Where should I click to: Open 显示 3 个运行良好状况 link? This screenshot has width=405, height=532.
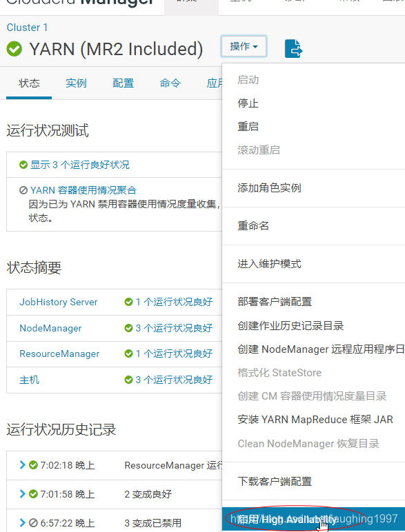coord(80,165)
